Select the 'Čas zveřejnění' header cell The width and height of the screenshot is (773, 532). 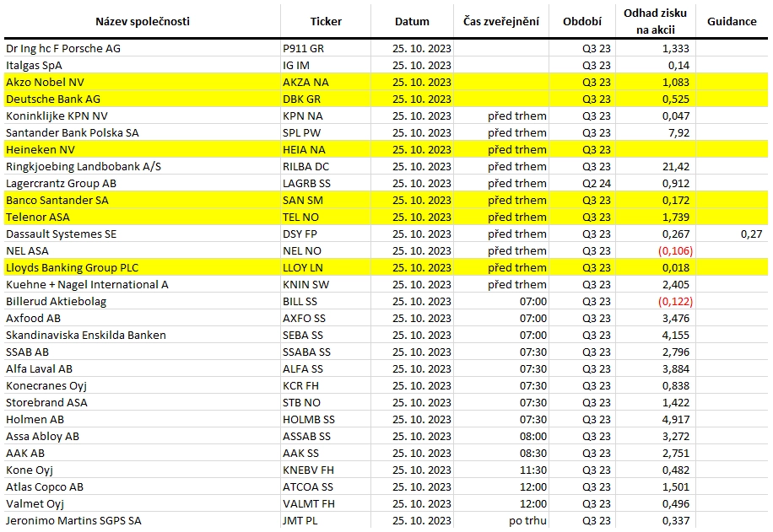(x=501, y=21)
